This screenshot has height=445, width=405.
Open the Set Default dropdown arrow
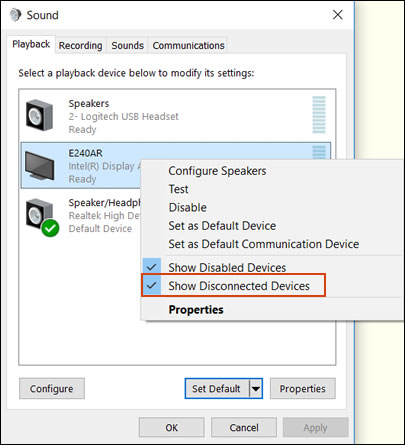(x=256, y=389)
